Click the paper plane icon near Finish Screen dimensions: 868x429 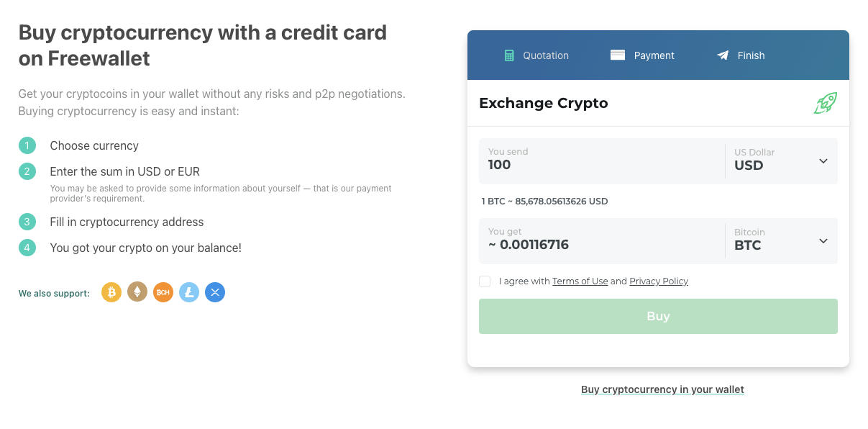(x=721, y=55)
